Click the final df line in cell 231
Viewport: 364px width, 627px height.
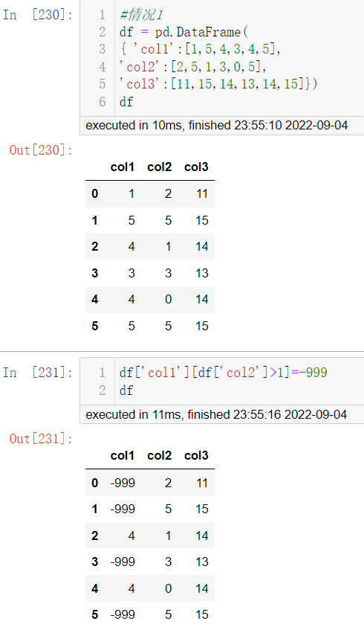coord(126,390)
